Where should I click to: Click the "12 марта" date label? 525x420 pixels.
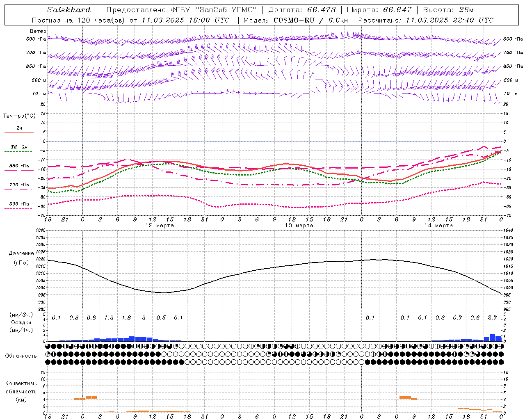click(160, 226)
